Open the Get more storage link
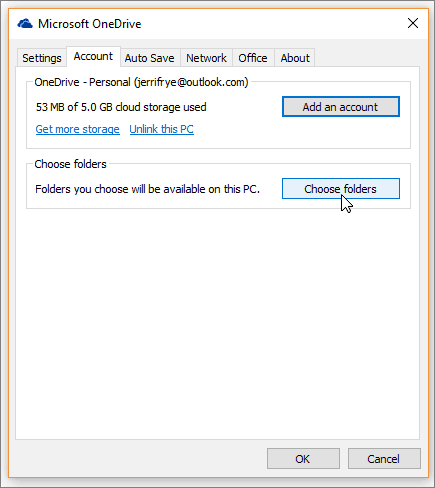This screenshot has height=488, width=435. point(78,129)
